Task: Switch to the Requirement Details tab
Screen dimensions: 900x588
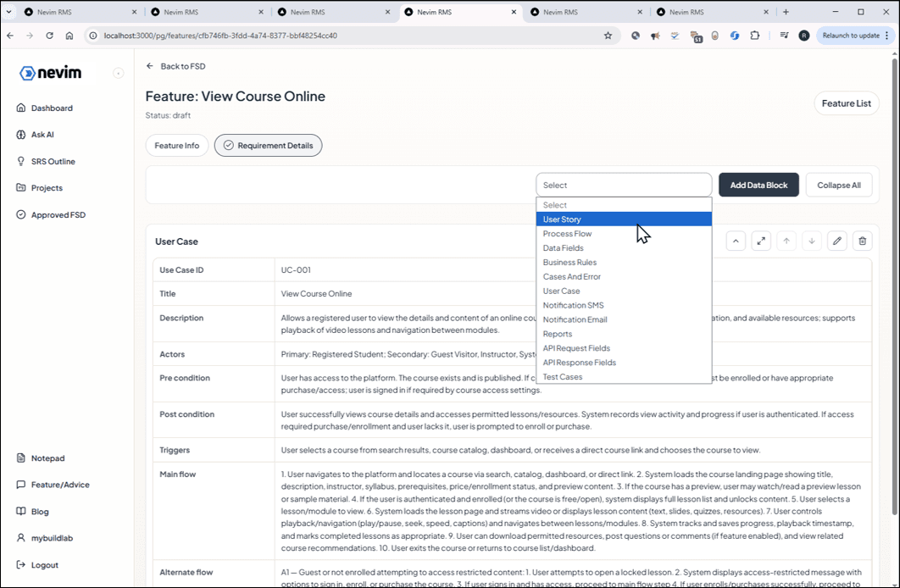Action: (x=268, y=145)
